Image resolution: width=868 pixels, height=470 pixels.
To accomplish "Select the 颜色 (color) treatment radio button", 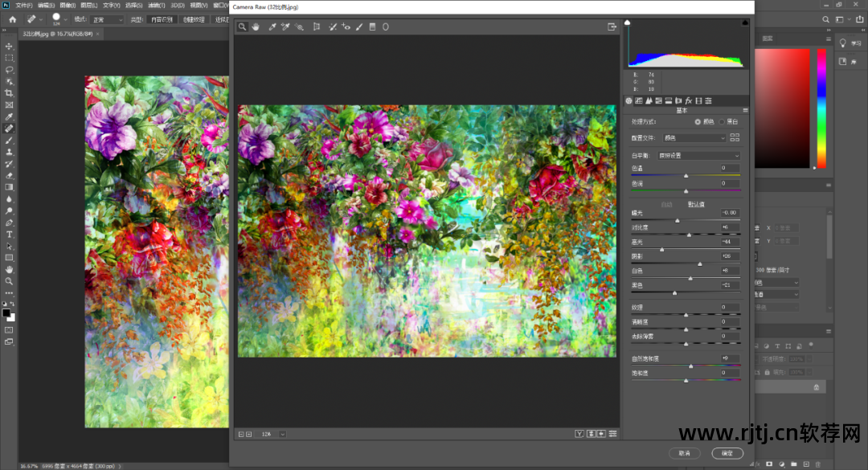I will (698, 122).
